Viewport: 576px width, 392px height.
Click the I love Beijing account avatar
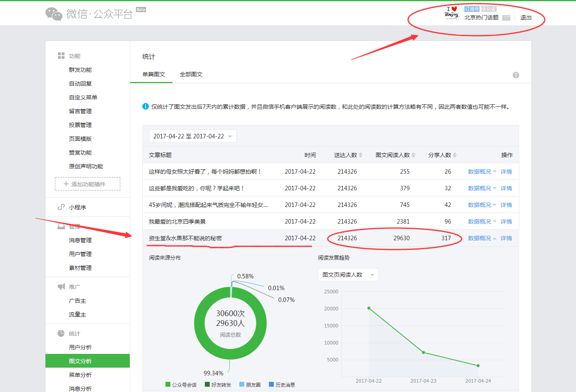tap(451, 13)
